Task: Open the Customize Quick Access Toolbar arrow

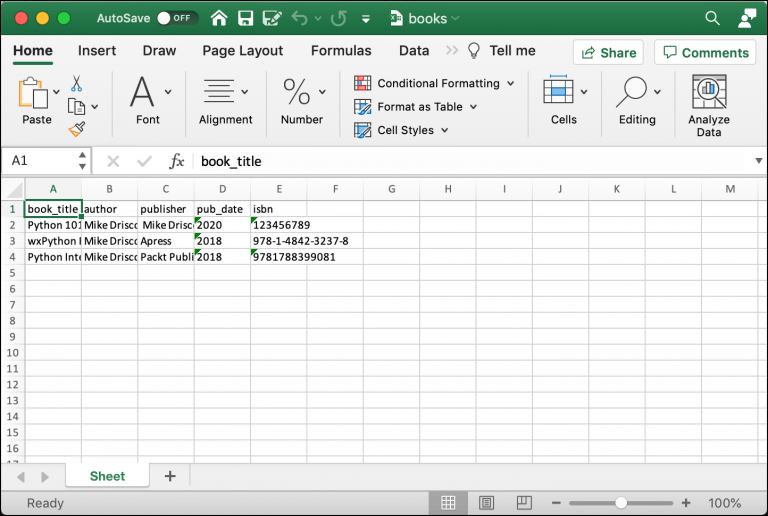Action: pyautogui.click(x=365, y=19)
